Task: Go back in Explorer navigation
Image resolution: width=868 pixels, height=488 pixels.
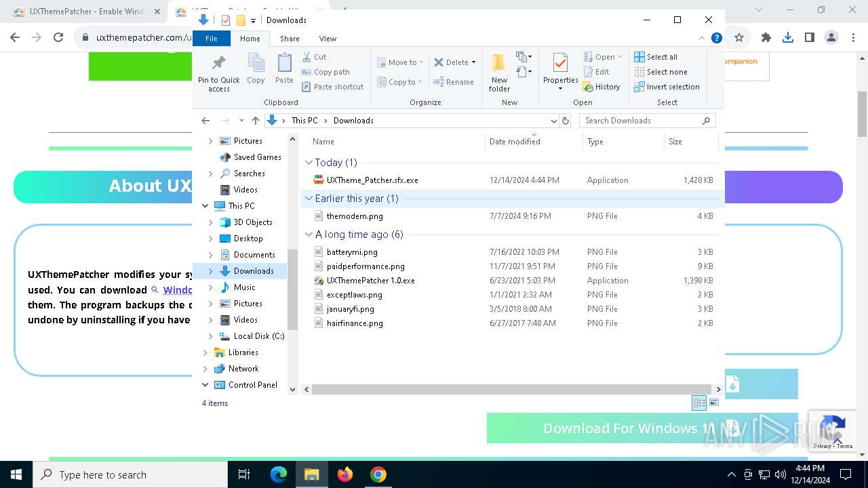Action: (x=205, y=121)
